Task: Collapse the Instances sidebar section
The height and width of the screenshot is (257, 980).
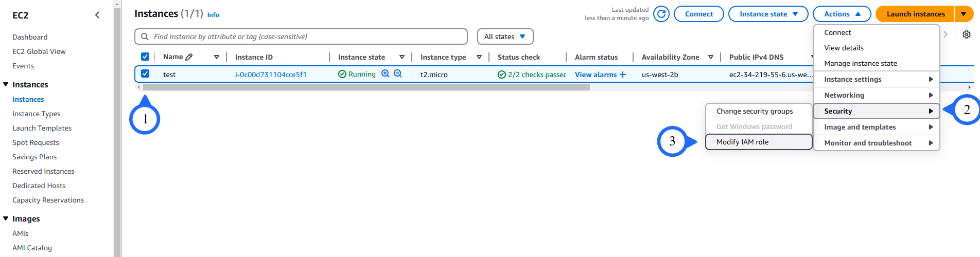Action: coord(6,84)
